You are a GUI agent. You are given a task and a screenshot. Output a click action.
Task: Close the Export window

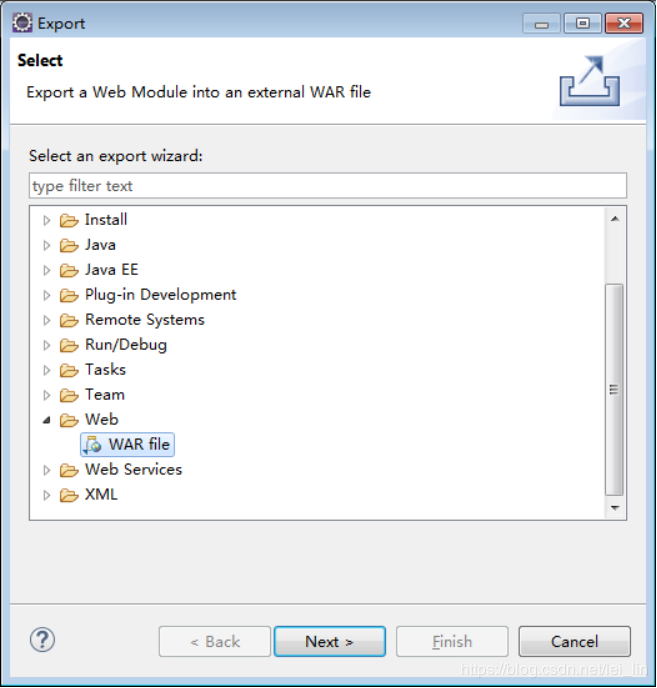coord(624,23)
